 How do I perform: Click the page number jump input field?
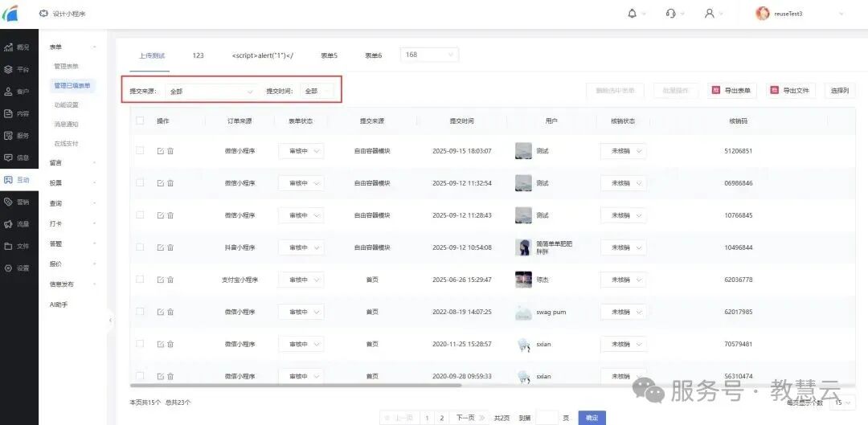pos(547,418)
